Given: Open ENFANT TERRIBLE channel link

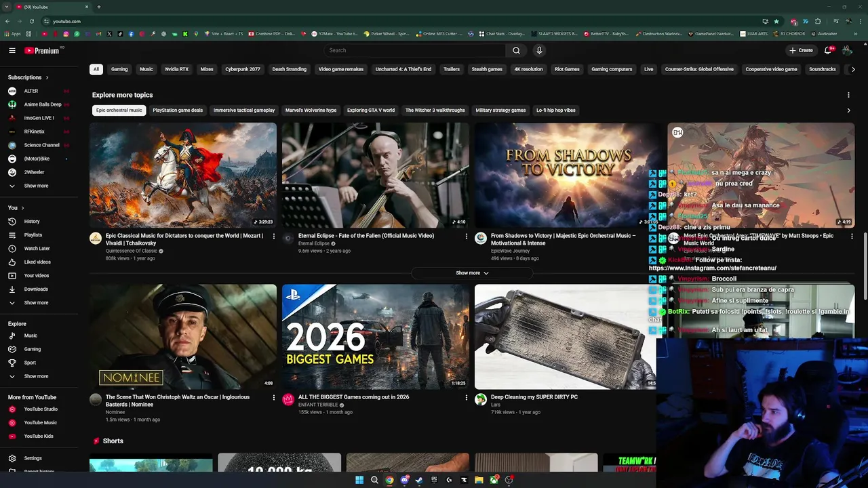Looking at the screenshot, I should tap(318, 405).
